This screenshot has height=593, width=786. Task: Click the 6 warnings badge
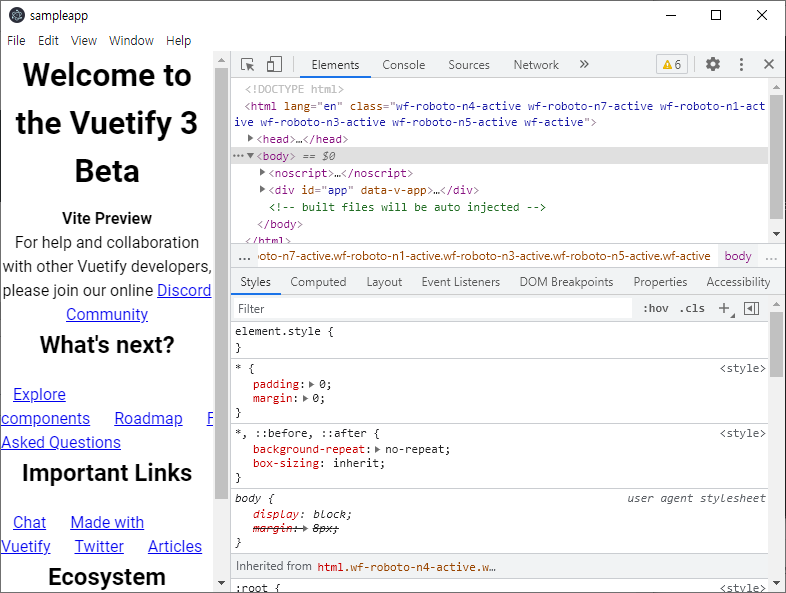coord(672,64)
